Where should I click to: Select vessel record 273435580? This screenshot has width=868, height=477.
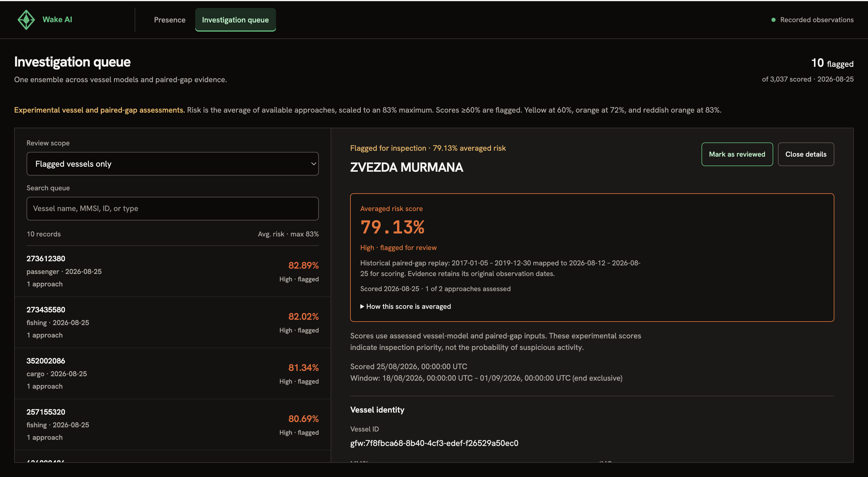point(172,322)
